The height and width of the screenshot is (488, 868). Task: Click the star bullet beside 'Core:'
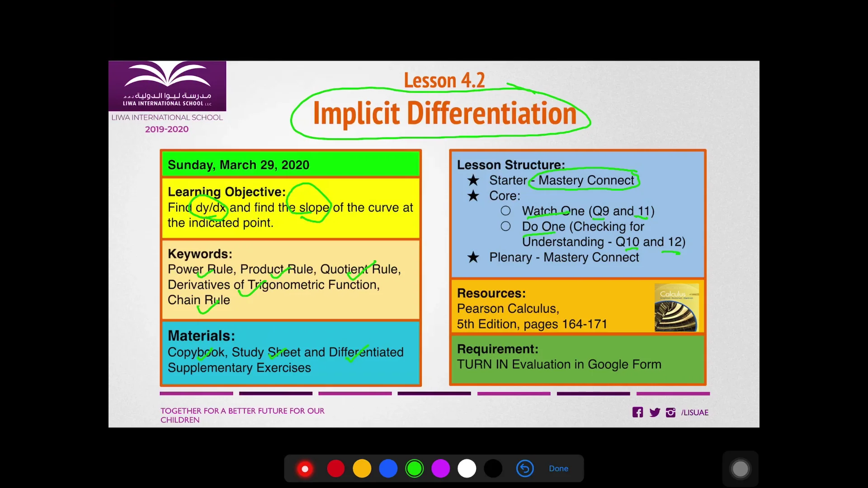point(473,196)
